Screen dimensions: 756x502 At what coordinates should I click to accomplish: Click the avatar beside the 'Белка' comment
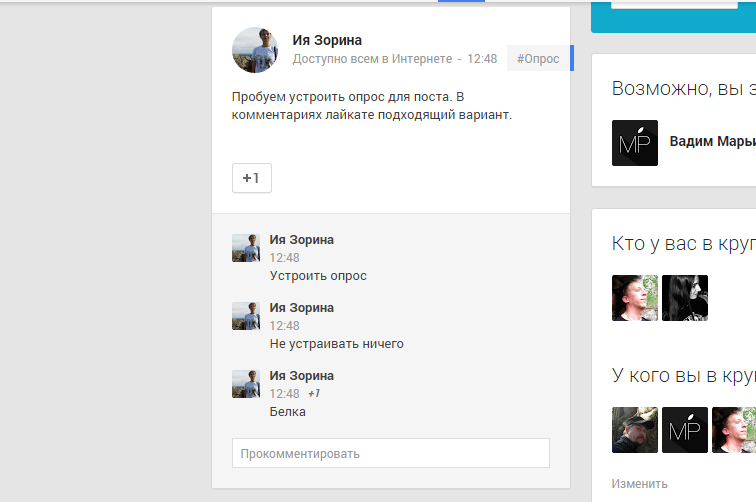point(246,384)
